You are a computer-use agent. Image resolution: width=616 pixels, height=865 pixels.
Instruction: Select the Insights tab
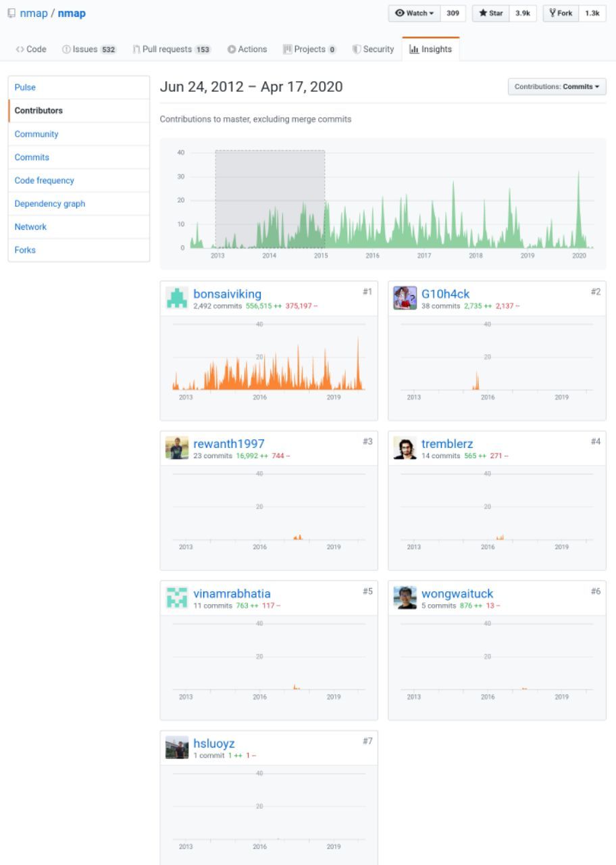pyautogui.click(x=430, y=49)
